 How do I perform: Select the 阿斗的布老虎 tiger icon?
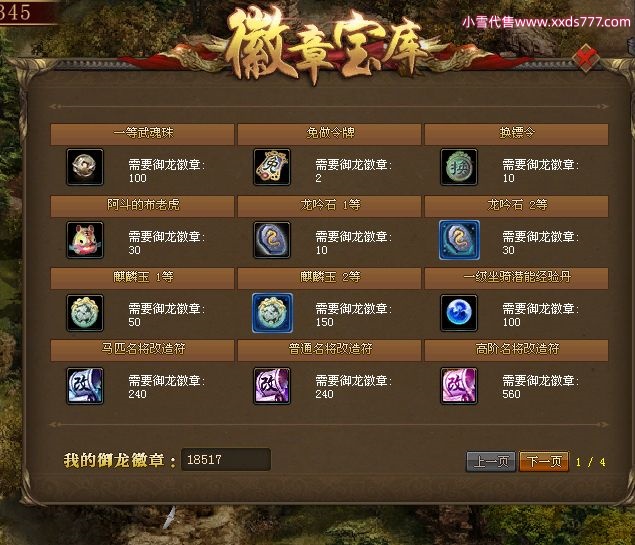85,240
